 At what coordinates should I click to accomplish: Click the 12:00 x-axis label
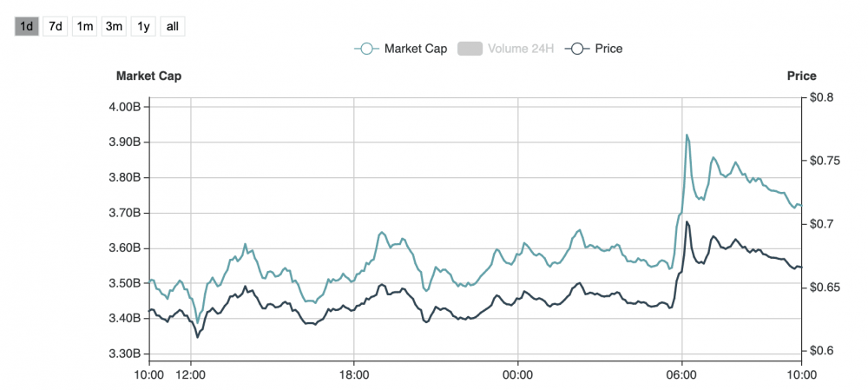[x=190, y=374]
